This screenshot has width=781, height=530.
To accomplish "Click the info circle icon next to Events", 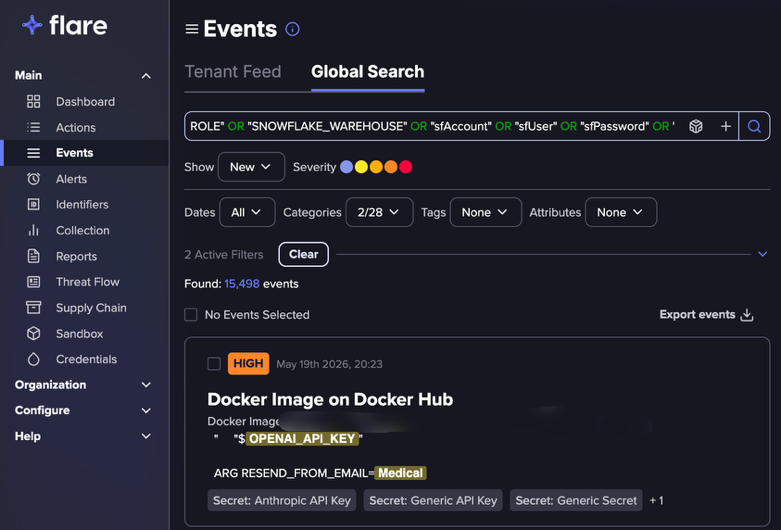I will tap(292, 29).
